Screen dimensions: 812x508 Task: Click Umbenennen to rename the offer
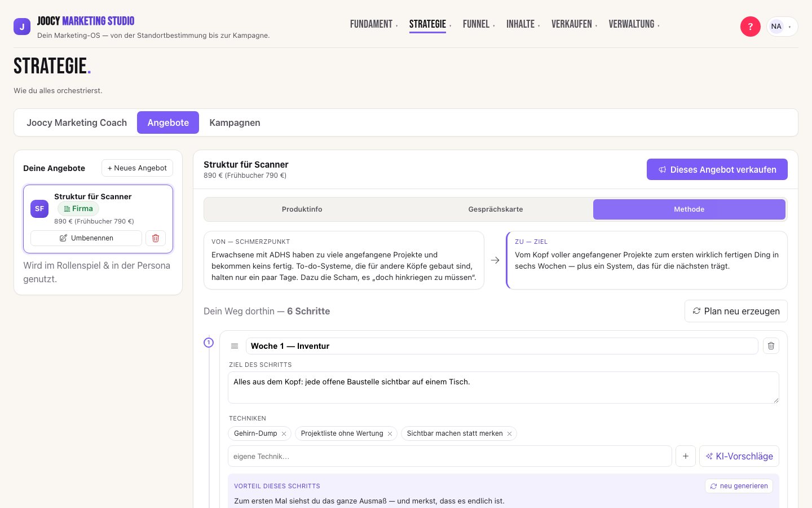86,238
